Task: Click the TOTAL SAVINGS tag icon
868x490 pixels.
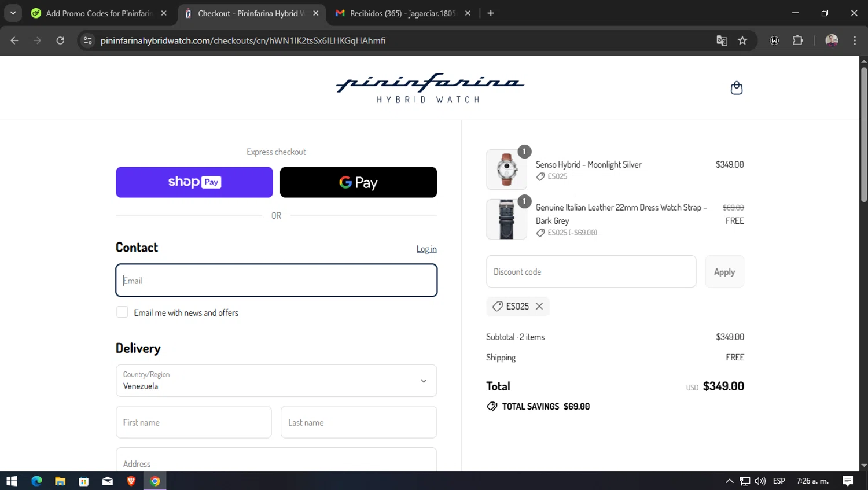Action: click(492, 406)
